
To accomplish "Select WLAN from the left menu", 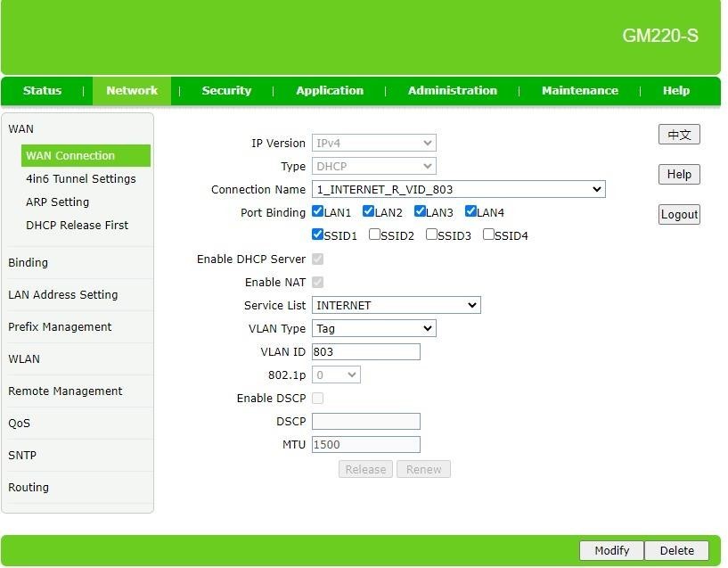I will click(x=24, y=358).
